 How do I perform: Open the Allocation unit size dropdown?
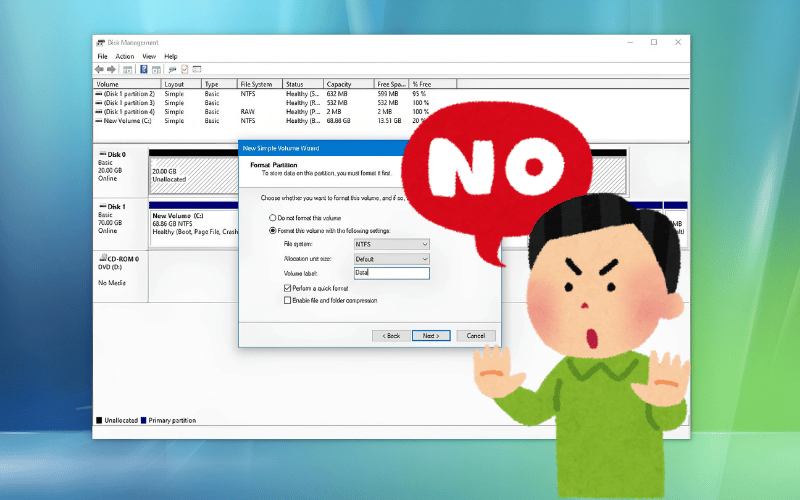coord(391,259)
